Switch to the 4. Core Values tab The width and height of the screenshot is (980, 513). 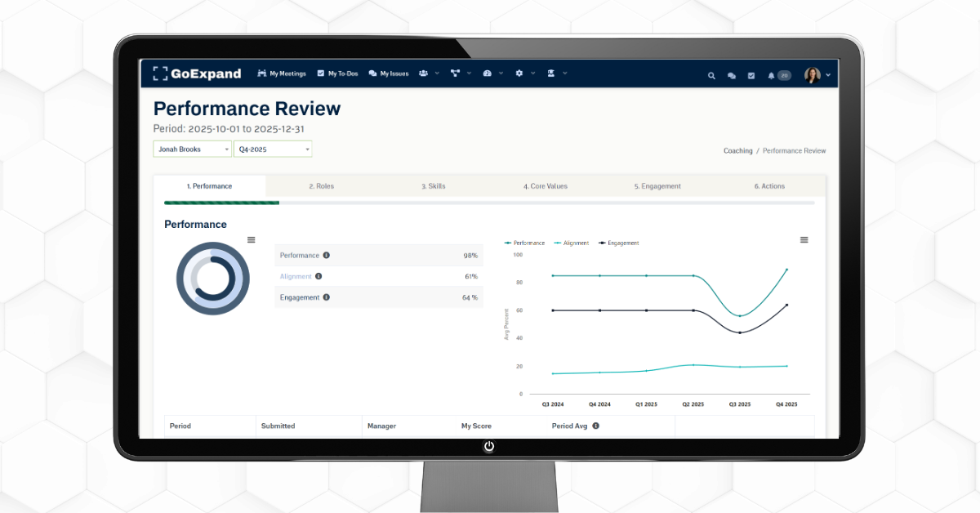tap(545, 186)
